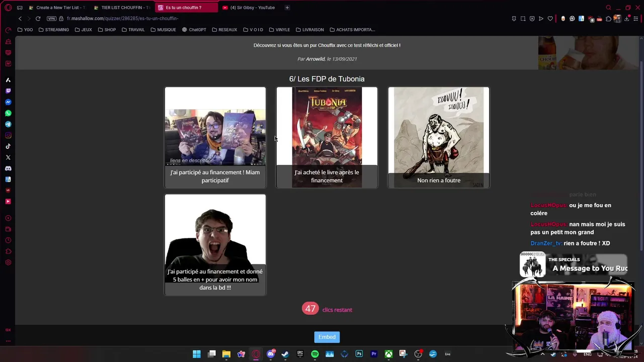
Task: Open the LIVRAISON bookmarks folder
Action: (x=310, y=30)
